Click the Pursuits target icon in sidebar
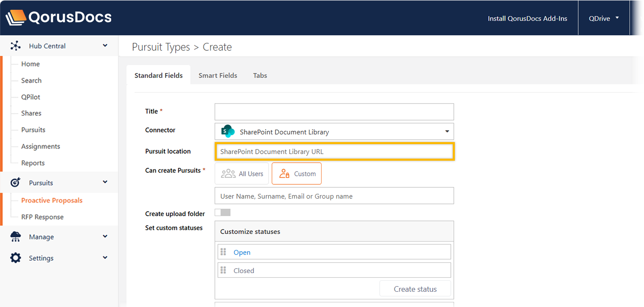644x307 pixels. [x=15, y=183]
